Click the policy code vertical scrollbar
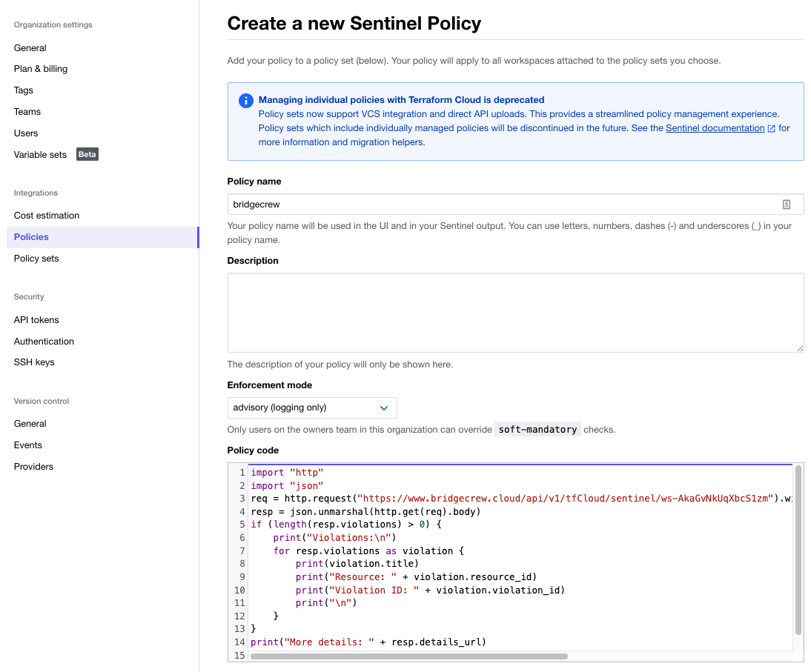 click(798, 550)
